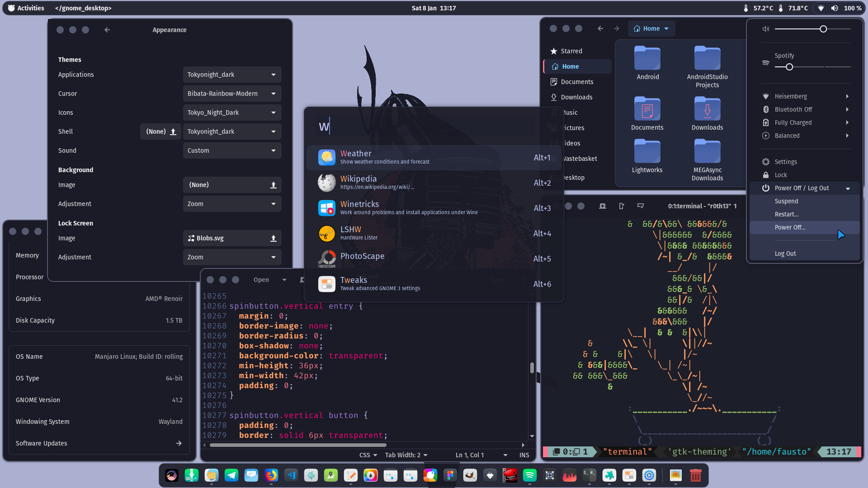Select Wikipedia search result
This screenshot has height=488, width=868.
tap(434, 183)
